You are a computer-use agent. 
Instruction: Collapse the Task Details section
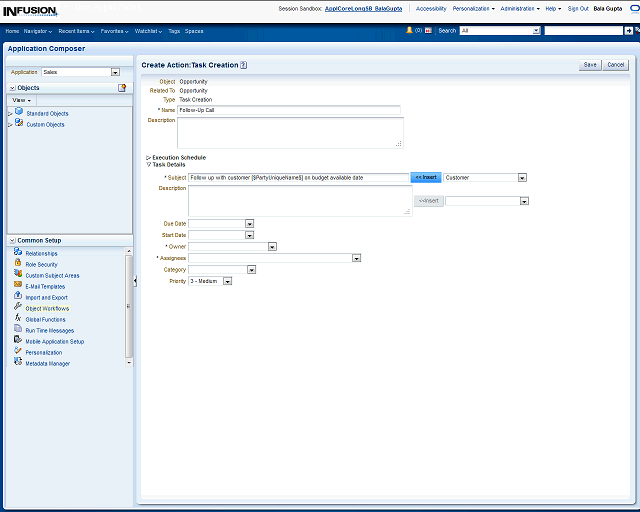pos(149,164)
